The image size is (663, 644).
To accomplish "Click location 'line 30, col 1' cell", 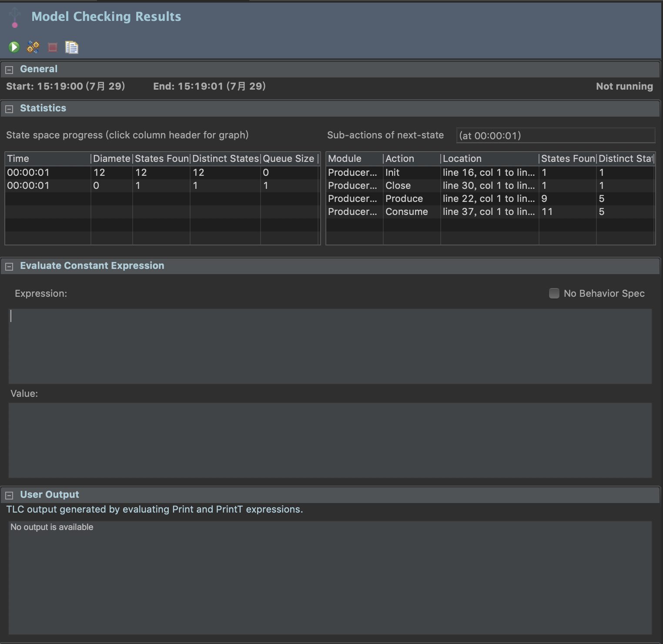I will tap(489, 185).
